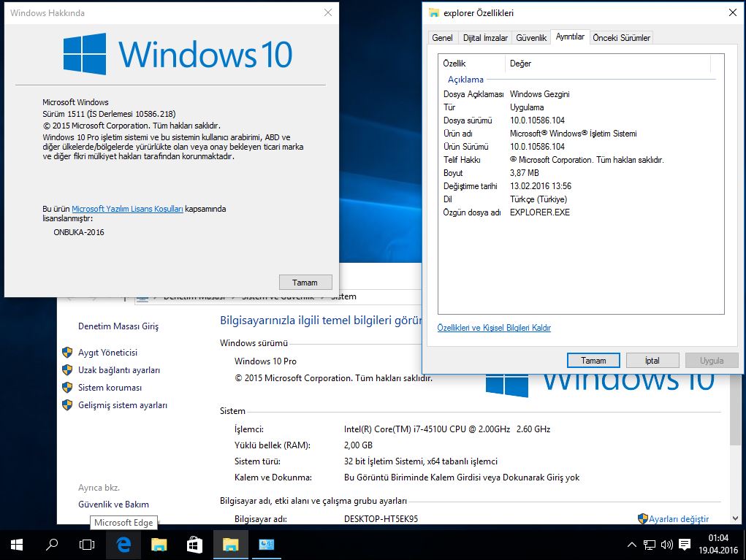Select the Güvenlik tab
Viewport: 746px width, 560px height.
(531, 38)
